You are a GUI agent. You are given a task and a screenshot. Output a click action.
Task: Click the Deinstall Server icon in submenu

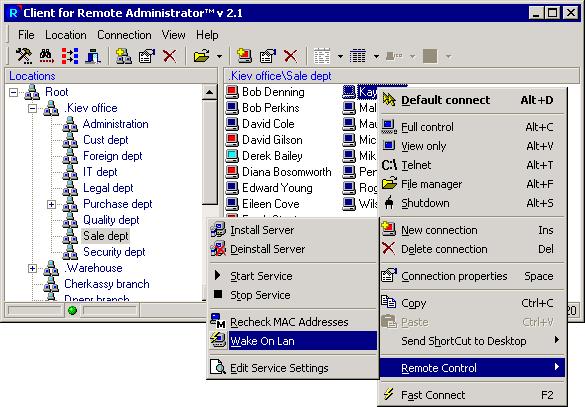click(218, 249)
